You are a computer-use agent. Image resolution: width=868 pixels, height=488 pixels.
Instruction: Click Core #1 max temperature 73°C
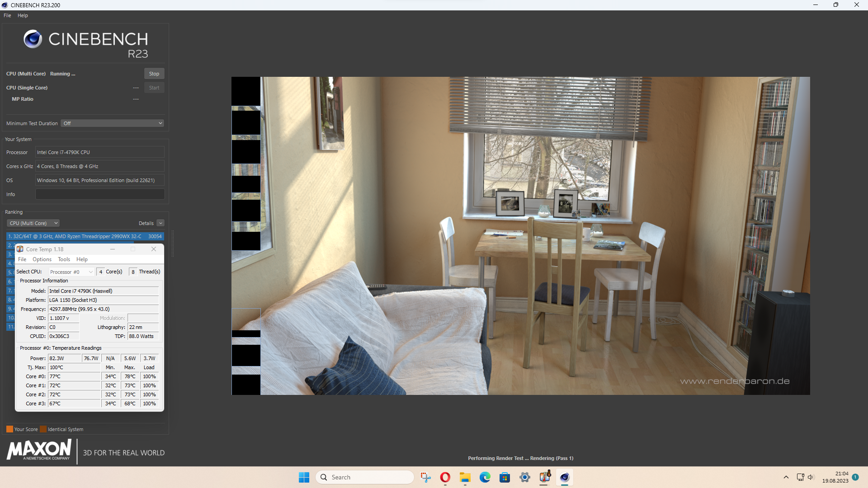click(130, 385)
